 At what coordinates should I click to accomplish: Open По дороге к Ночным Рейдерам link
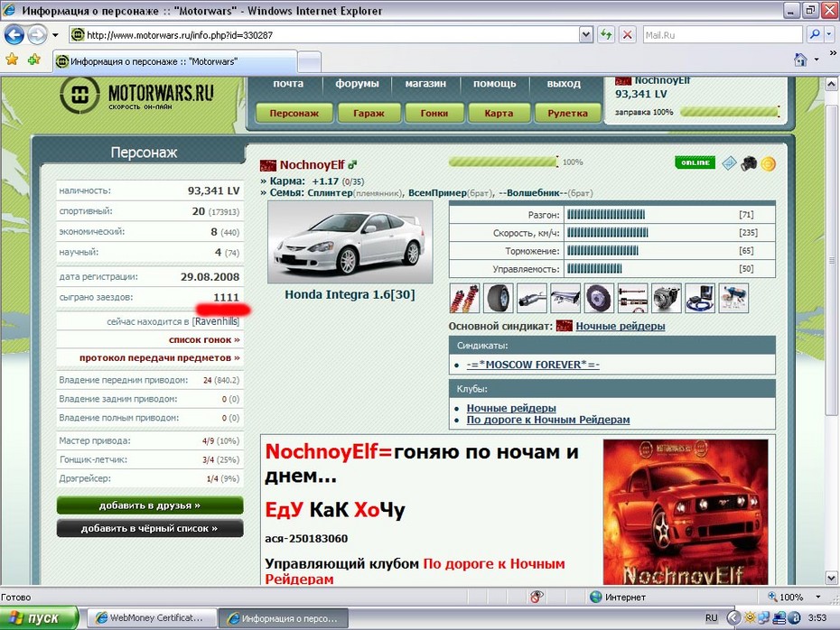click(548, 420)
